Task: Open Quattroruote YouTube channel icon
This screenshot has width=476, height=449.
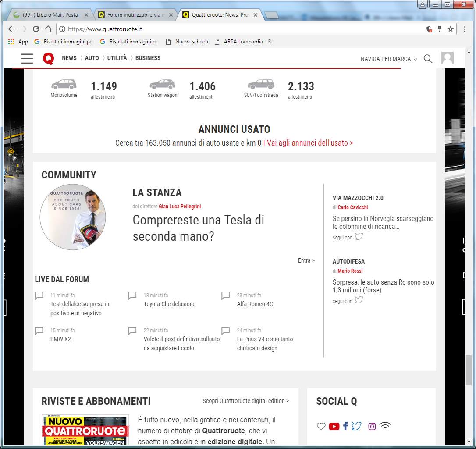Action: click(334, 427)
